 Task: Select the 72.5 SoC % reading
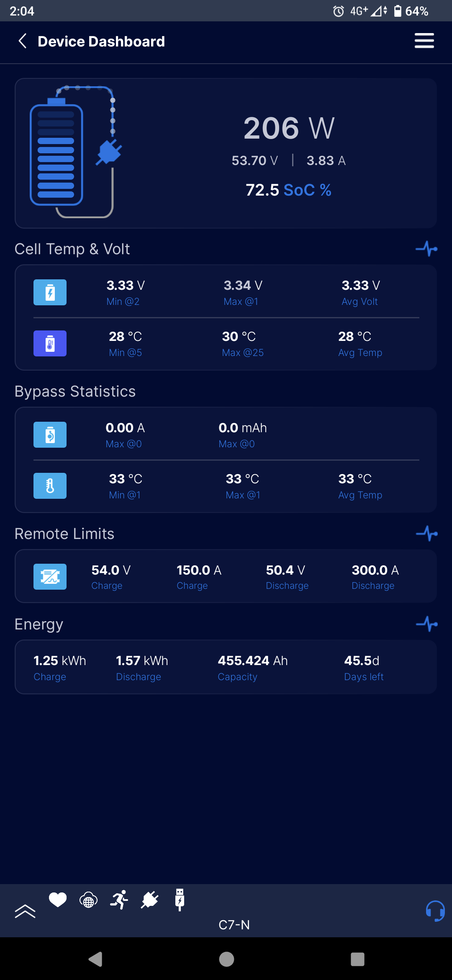point(288,190)
